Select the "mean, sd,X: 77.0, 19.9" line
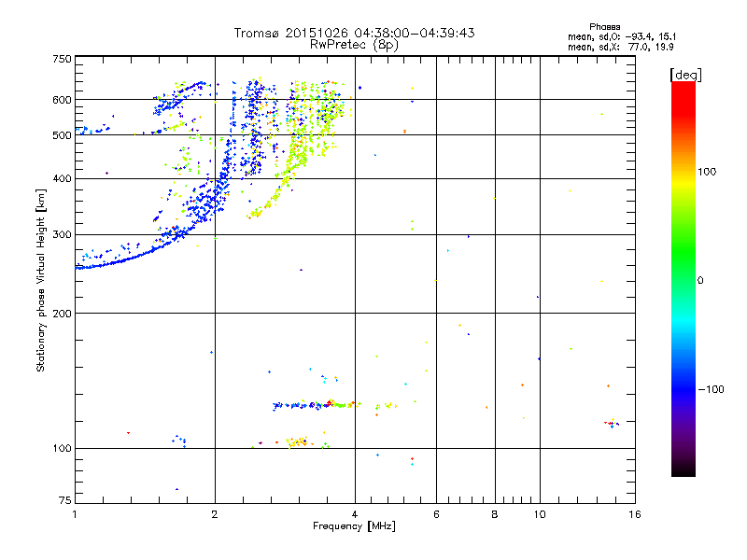 (x=620, y=47)
